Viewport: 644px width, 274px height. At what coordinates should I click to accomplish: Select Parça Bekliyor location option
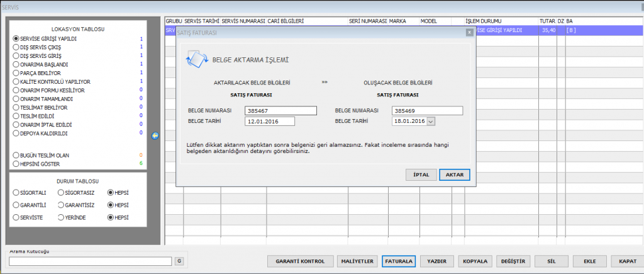point(16,73)
